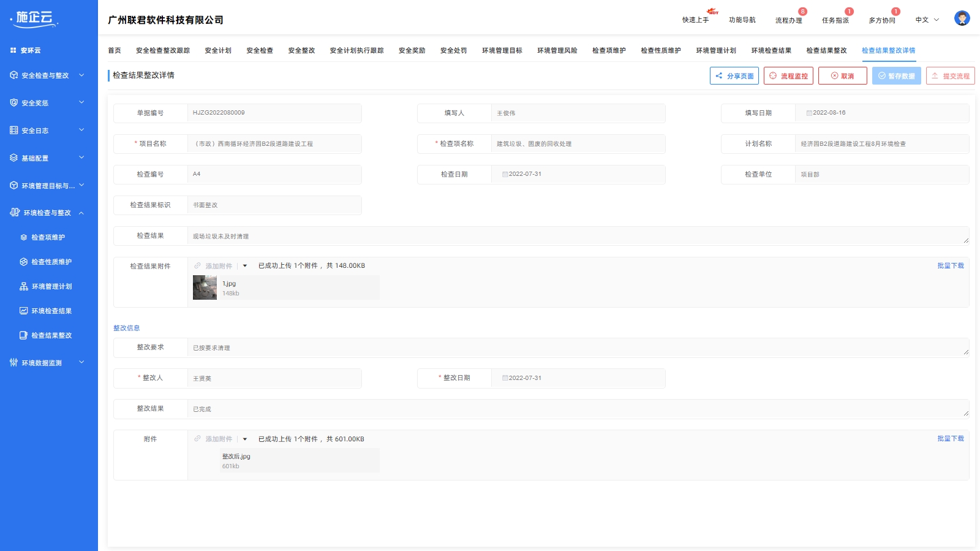Collapse the 环境检查与整改 menu

pos(48,213)
